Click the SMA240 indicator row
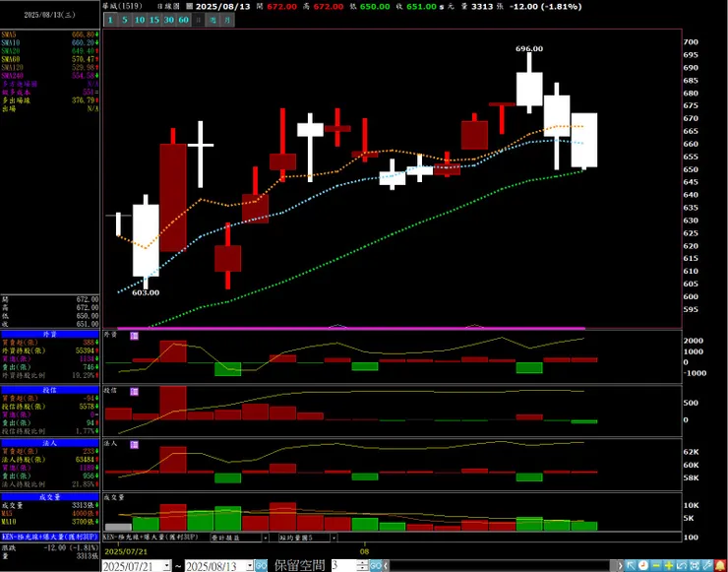Viewport: 728px width, 572px height. [49, 75]
